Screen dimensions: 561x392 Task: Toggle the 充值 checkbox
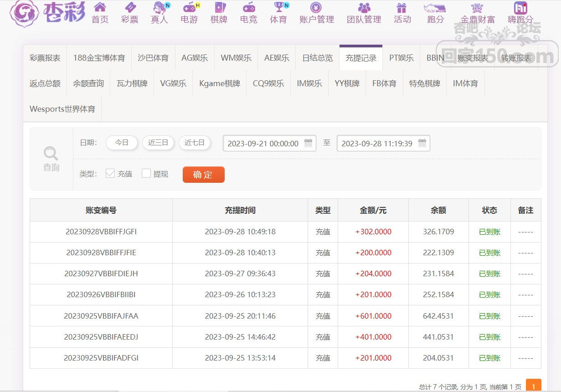[x=110, y=173]
